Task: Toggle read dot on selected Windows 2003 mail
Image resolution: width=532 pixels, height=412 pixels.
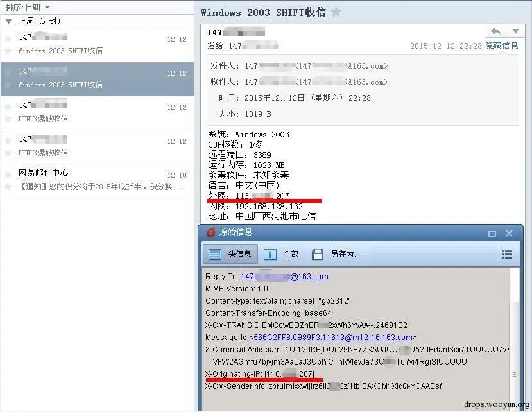Action: pyautogui.click(x=8, y=73)
